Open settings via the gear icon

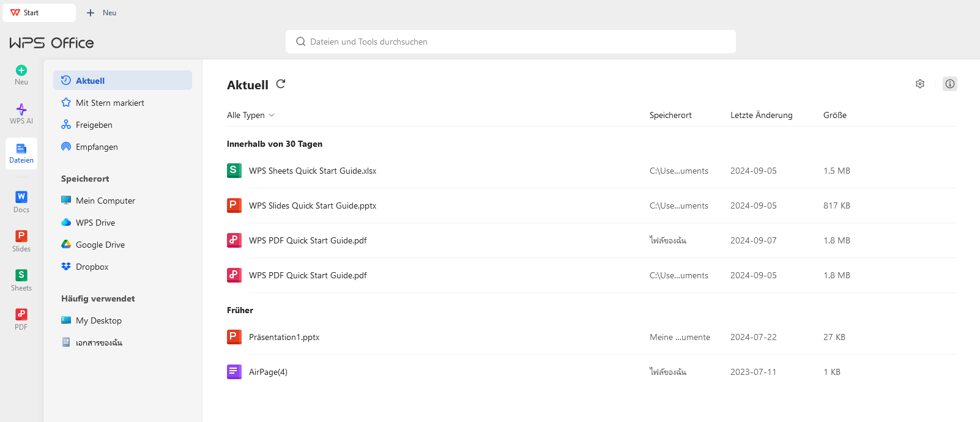[x=919, y=84]
